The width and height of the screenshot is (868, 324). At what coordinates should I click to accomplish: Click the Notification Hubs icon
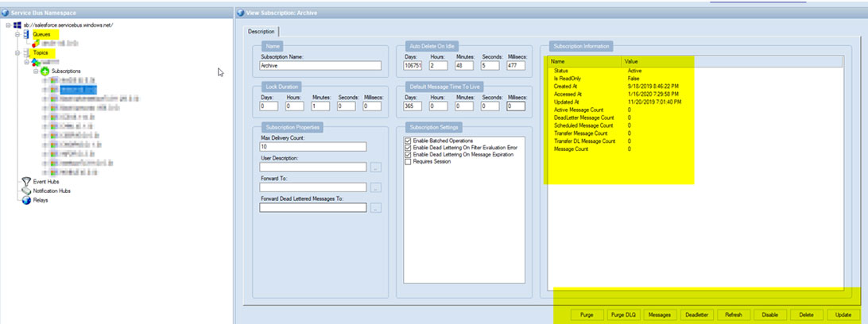tap(26, 191)
